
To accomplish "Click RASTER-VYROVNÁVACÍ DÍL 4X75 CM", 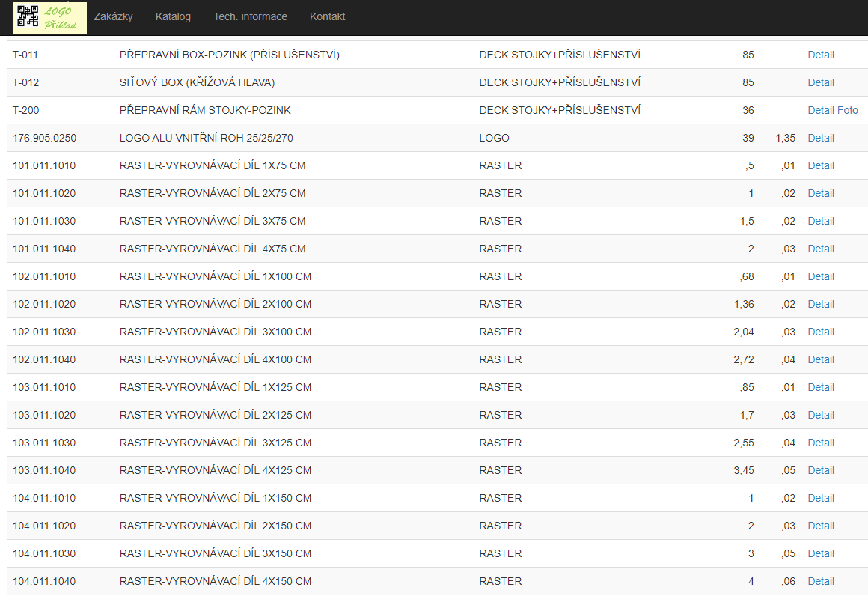I will click(213, 249).
